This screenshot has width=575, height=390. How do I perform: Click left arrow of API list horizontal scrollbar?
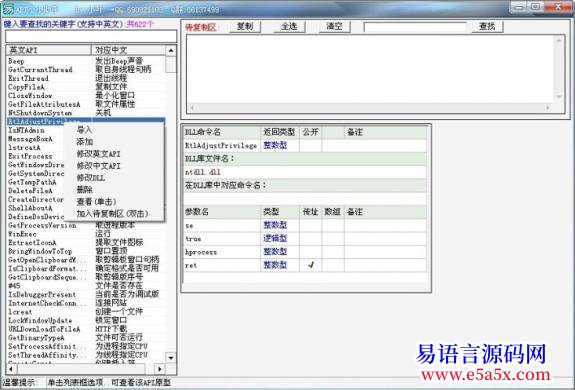tap(11, 369)
